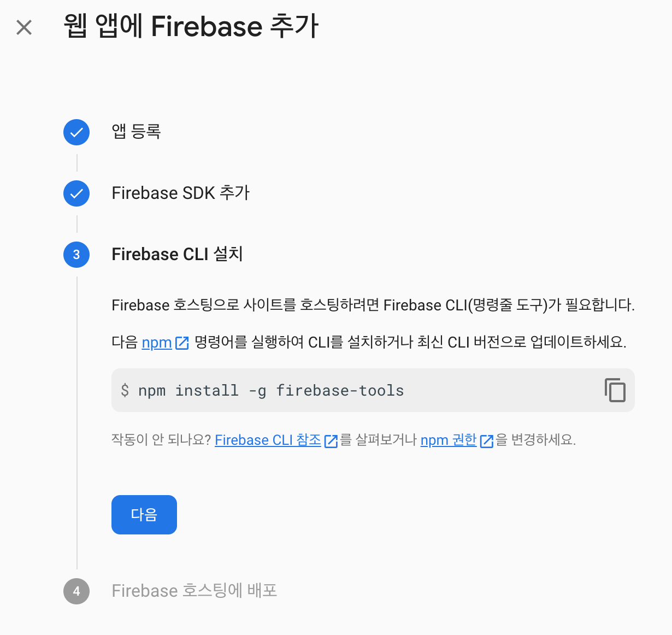Open the Firebase CLI 참조 link
This screenshot has width=672, height=635.
267,440
